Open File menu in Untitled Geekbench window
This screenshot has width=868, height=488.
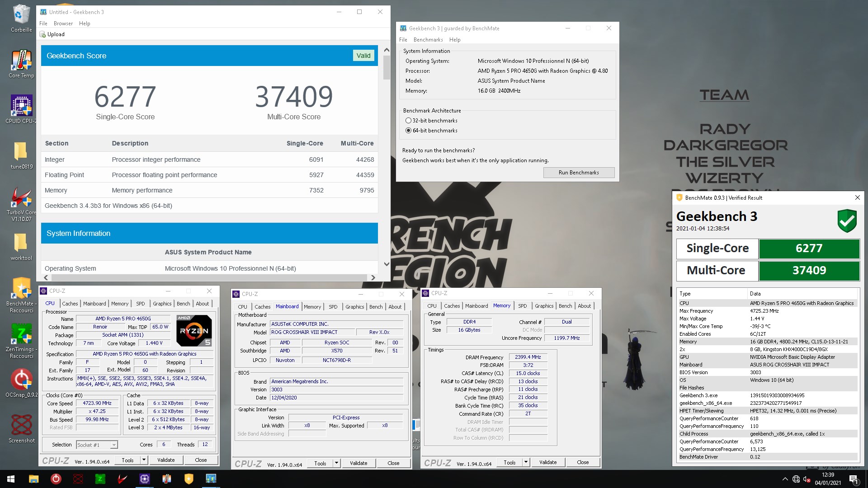43,23
